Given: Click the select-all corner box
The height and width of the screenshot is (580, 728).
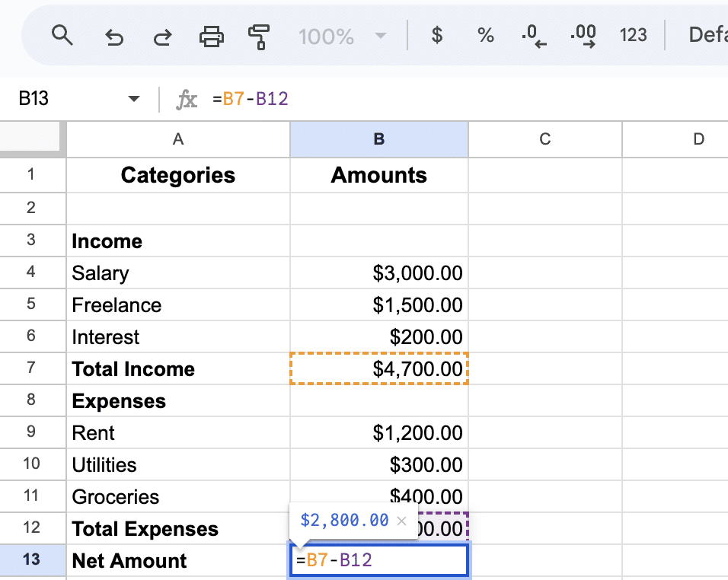Looking at the screenshot, I should [30, 137].
